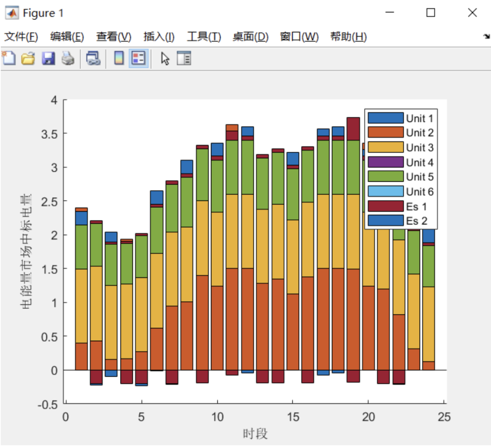Select the 'Unit 5' legend label
This screenshot has height=448, width=491.
pos(420,177)
